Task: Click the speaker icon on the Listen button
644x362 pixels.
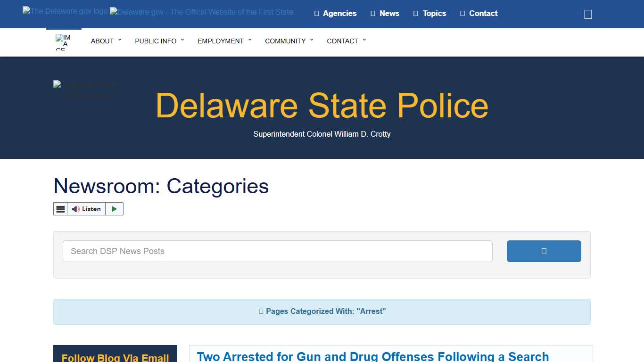Action: 75,209
